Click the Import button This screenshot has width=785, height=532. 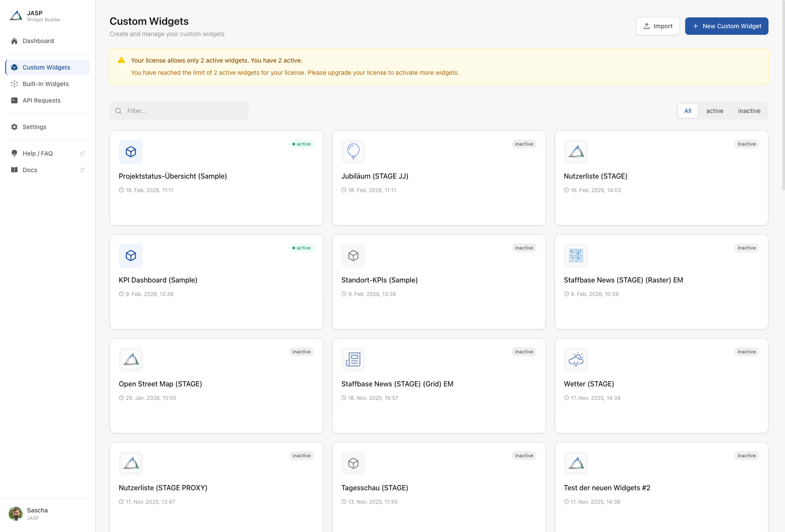pyautogui.click(x=658, y=26)
